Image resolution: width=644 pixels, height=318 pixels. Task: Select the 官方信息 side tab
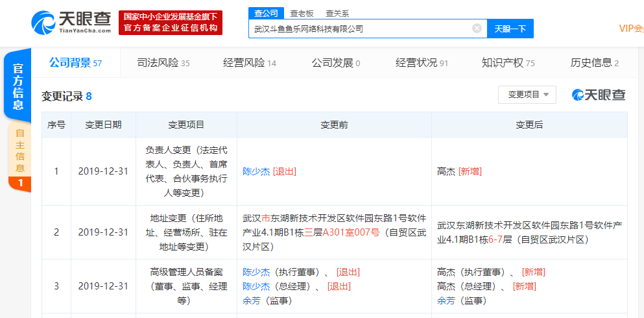(x=18, y=86)
